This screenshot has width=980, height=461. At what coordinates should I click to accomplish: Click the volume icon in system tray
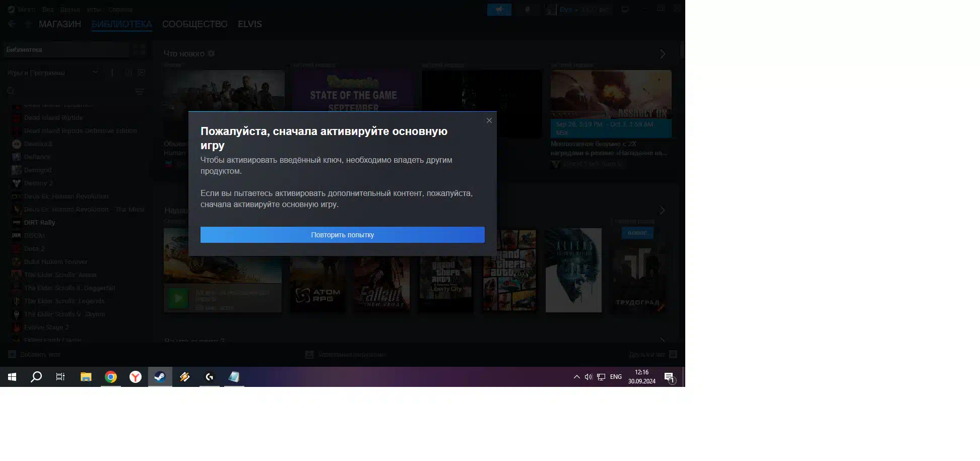point(588,377)
